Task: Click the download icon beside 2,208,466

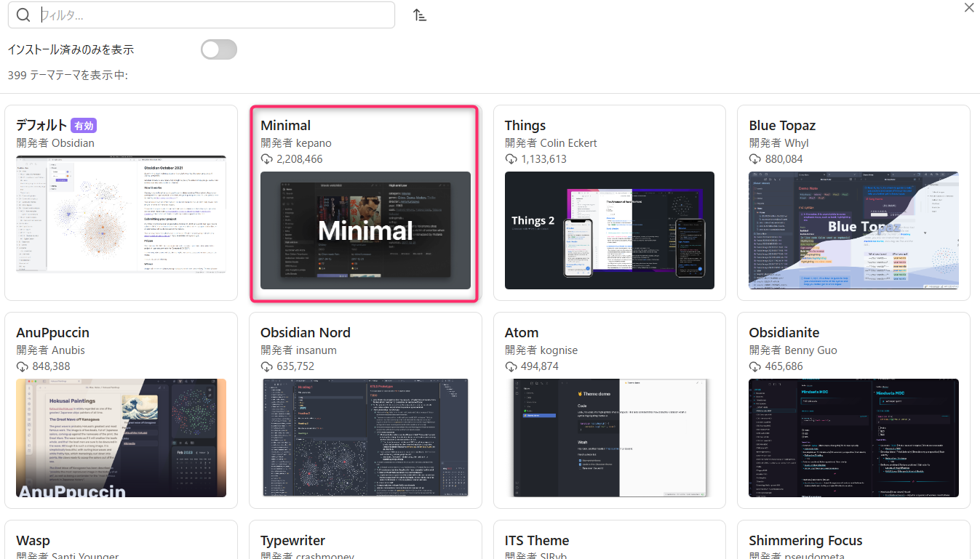Action: click(267, 159)
